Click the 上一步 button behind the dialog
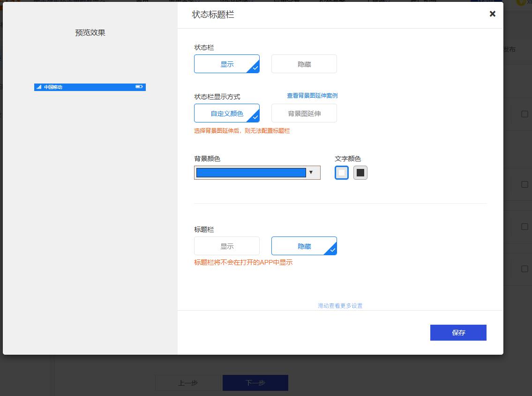 point(188,383)
